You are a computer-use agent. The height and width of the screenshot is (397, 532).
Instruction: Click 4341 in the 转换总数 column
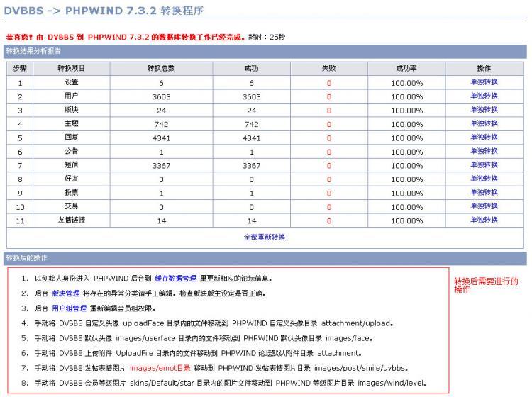(161, 138)
